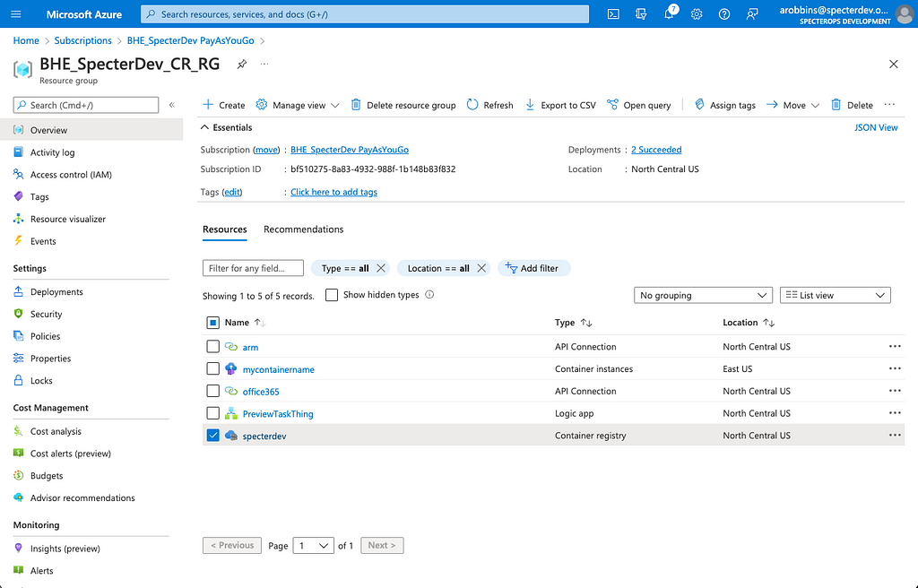918x588 pixels.
Task: Click BHE_SpecterDev PayAsYouGo subscription link
Action: (x=350, y=150)
